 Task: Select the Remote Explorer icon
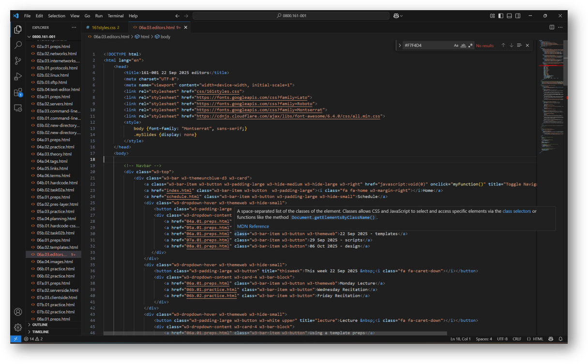[x=17, y=107]
